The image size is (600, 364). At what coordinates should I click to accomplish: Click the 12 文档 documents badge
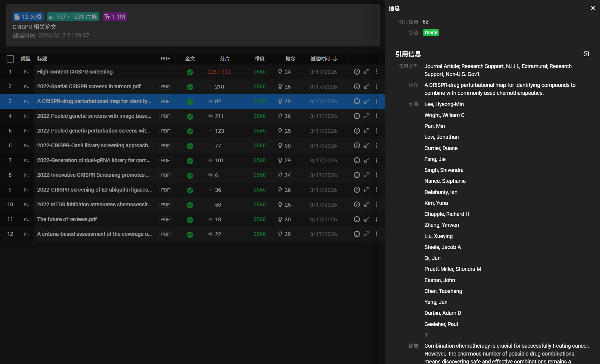tap(28, 17)
